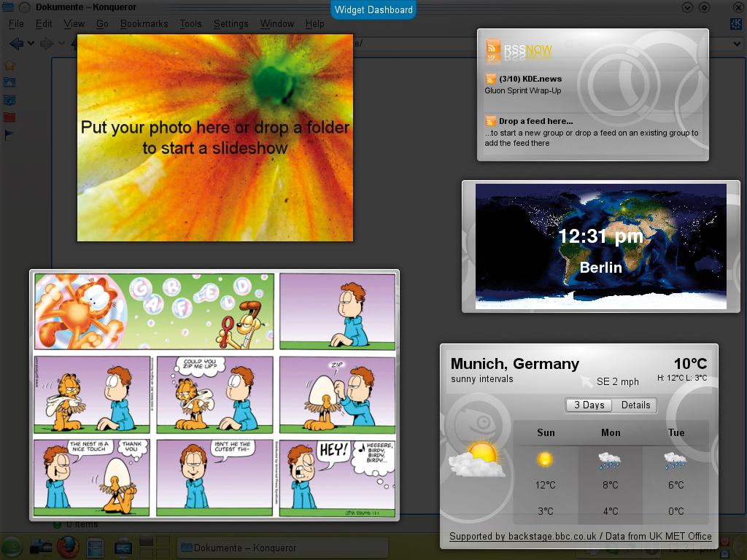Click the sunny intervals condition text
The width and height of the screenshot is (747, 560).
tap(482, 379)
